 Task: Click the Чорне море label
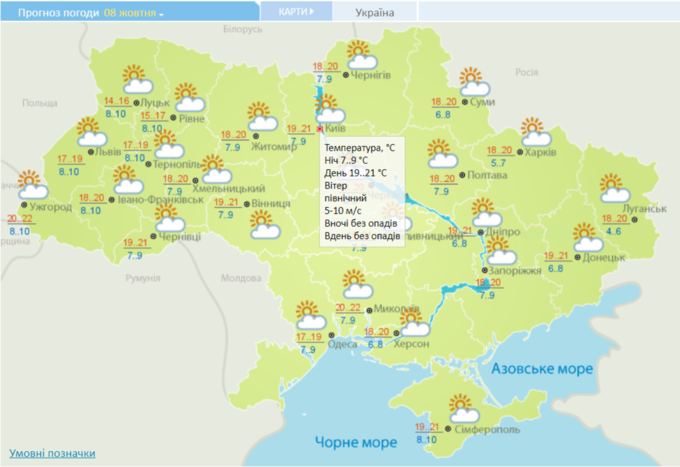pos(356,442)
